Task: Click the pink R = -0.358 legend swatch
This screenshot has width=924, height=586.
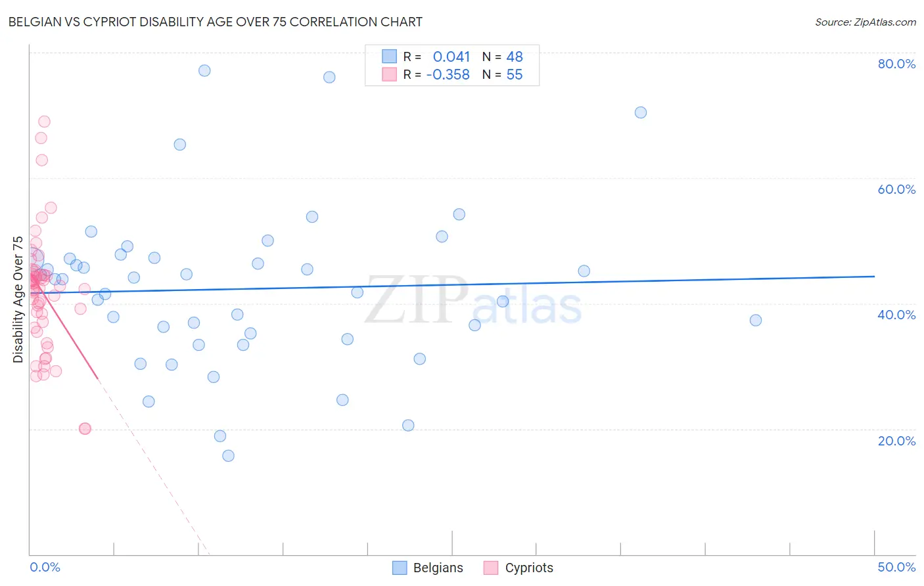Action: pyautogui.click(x=390, y=74)
